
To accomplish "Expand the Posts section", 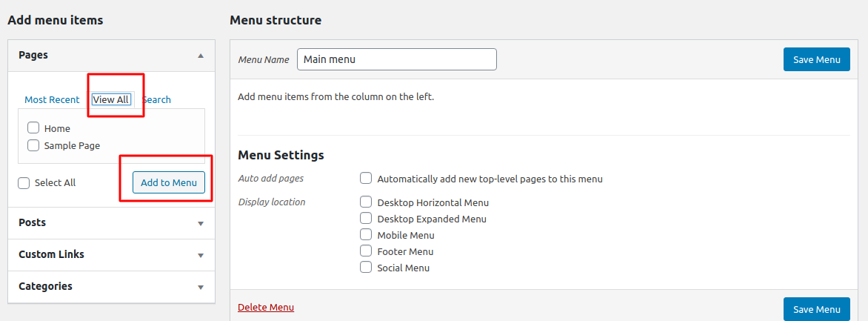I will (200, 223).
